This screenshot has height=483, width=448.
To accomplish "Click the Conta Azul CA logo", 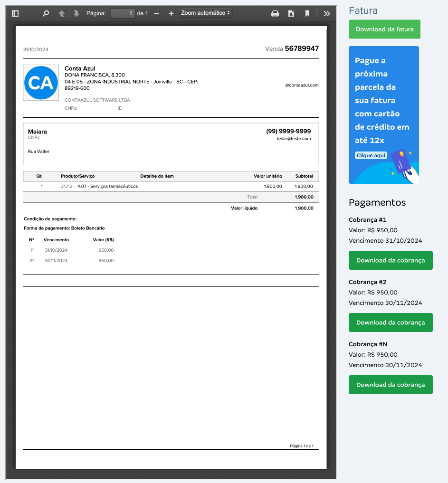I will pos(41,83).
